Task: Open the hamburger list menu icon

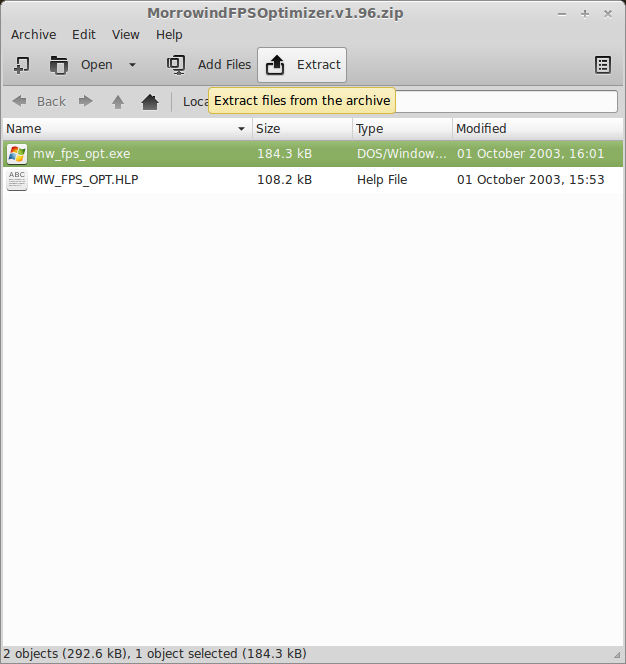Action: coord(603,65)
